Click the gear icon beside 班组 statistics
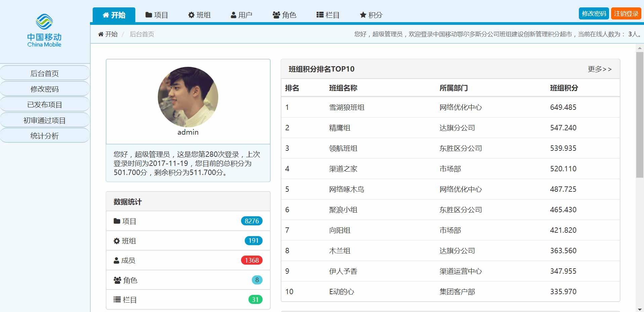Image resolution: width=644 pixels, height=312 pixels. pos(117,241)
